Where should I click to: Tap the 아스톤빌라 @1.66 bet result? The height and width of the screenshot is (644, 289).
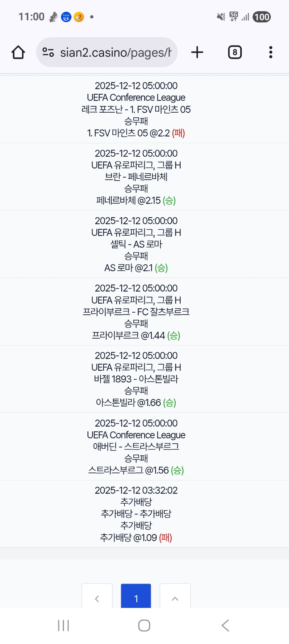click(x=136, y=402)
